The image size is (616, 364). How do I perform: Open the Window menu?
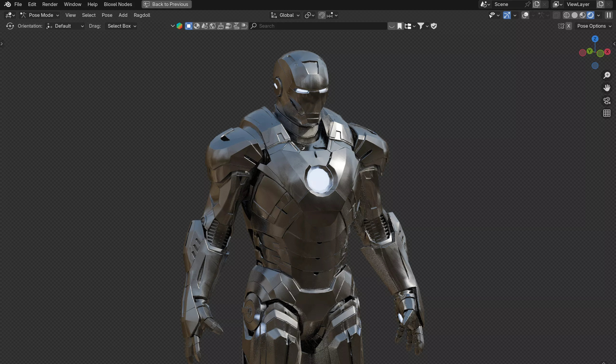72,4
